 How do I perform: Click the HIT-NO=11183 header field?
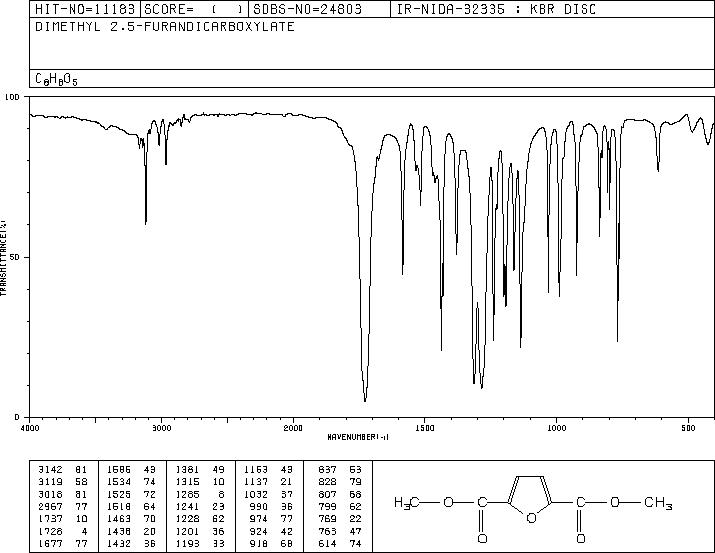click(x=85, y=9)
